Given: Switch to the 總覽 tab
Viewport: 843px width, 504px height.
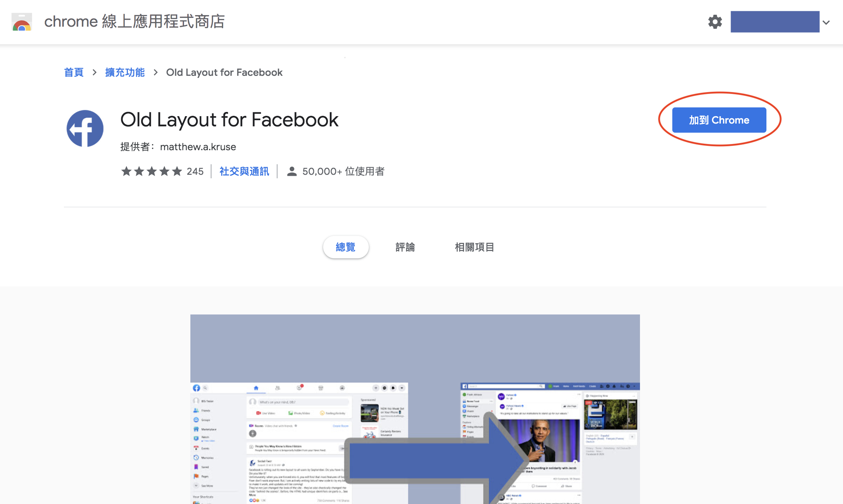Looking at the screenshot, I should click(x=346, y=247).
